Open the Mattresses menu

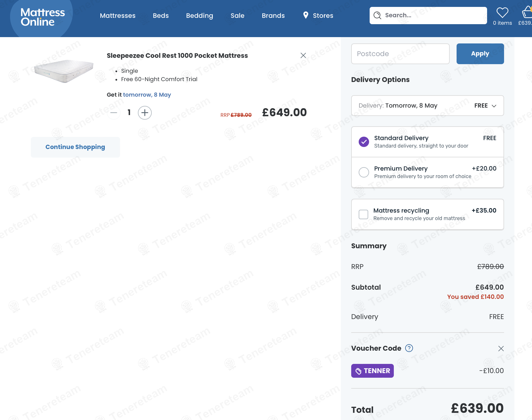[117, 16]
